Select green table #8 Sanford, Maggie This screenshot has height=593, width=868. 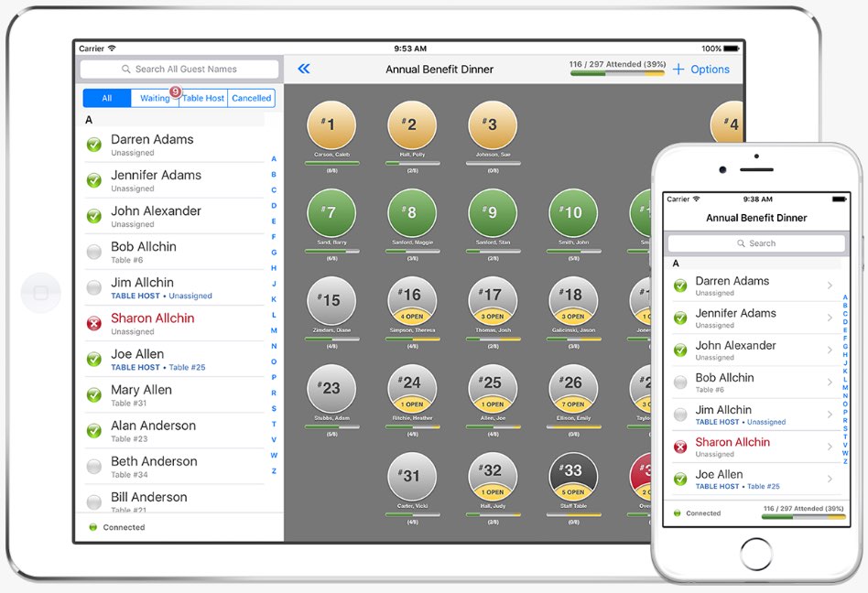click(x=412, y=213)
